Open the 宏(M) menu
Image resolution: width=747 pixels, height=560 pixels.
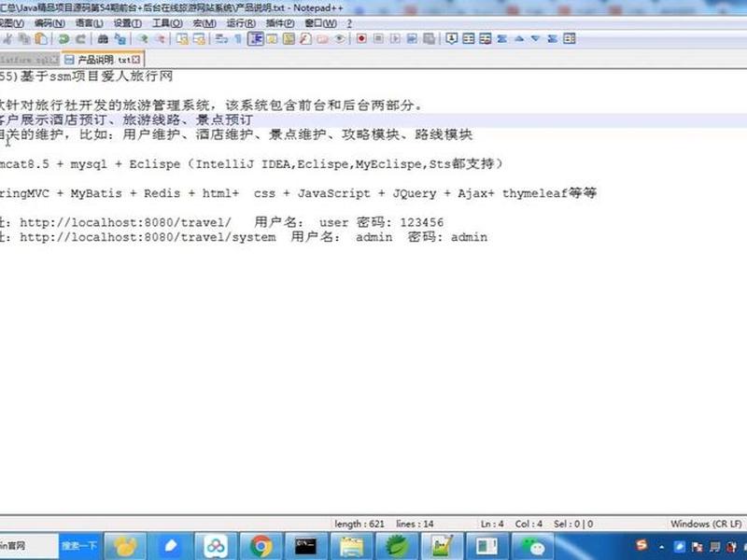tap(204, 22)
